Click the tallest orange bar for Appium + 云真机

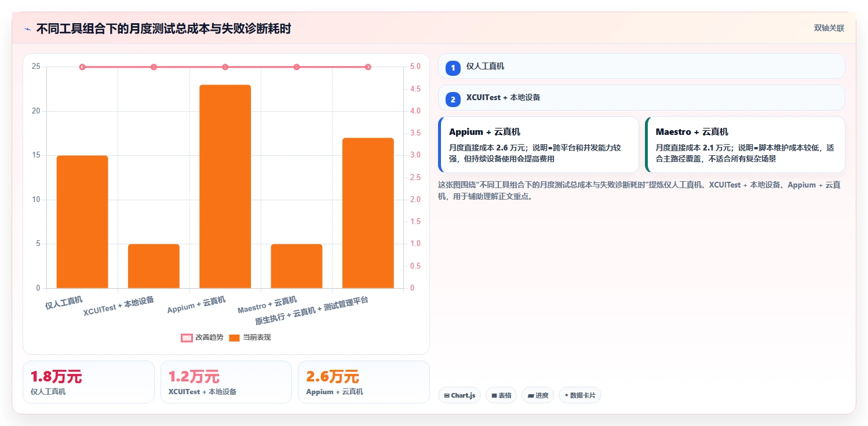click(225, 186)
